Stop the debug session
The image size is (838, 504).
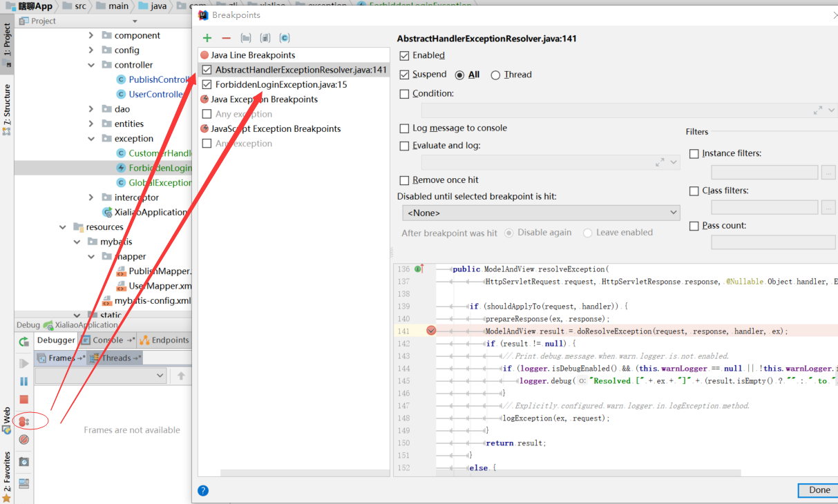click(x=24, y=399)
